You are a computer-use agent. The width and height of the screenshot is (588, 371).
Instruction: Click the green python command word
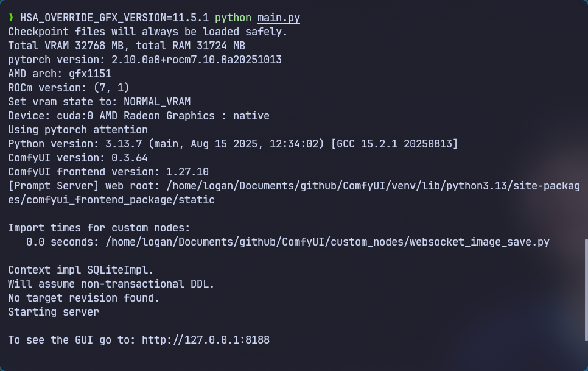[x=233, y=18]
